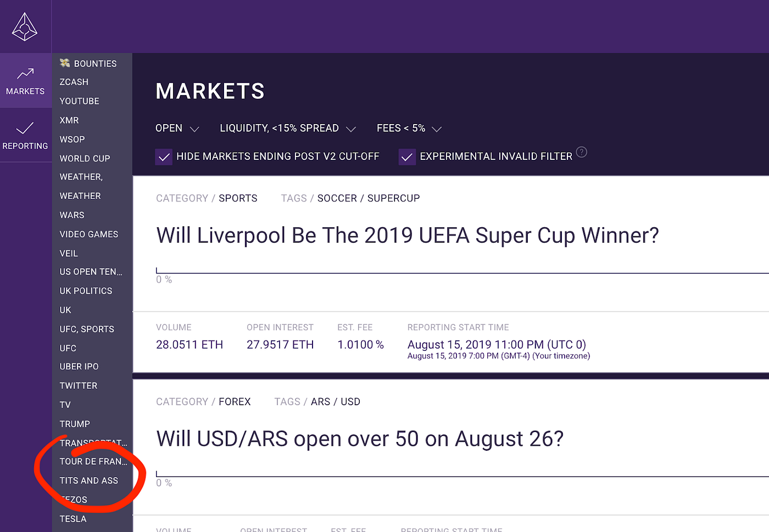This screenshot has width=769, height=532.
Task: Uncheck Hide Markets Ending Post V2 Cut-off
Action: [x=164, y=156]
